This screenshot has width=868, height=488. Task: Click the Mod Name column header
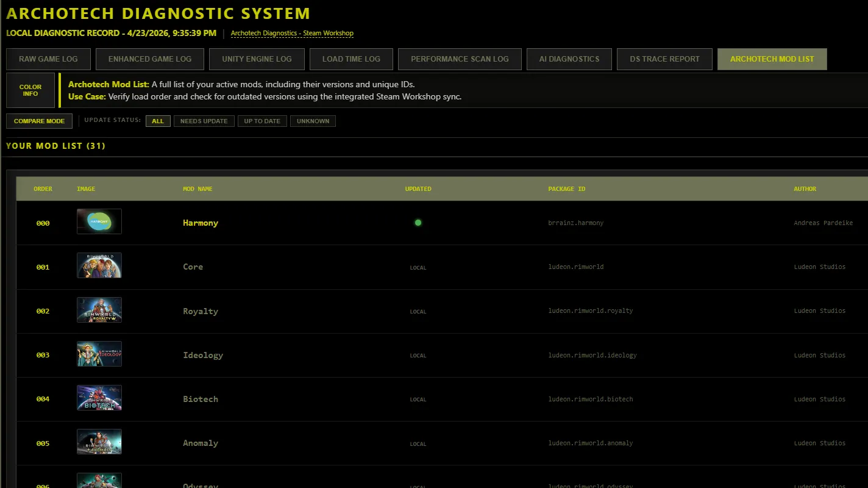[x=197, y=189]
